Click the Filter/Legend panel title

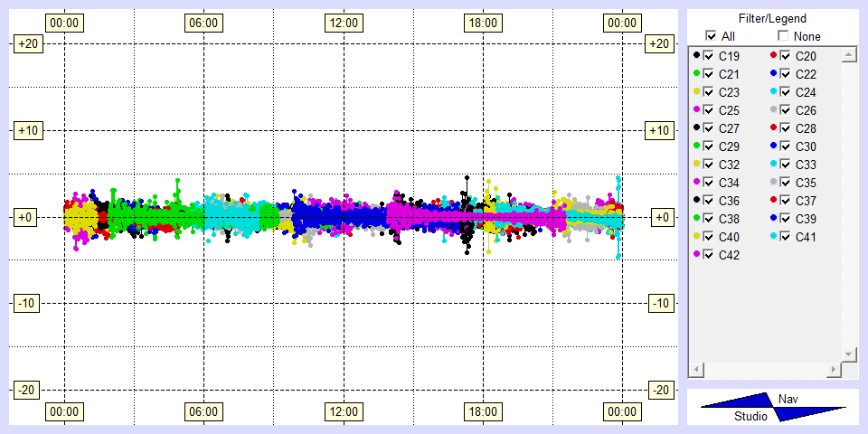[x=771, y=18]
